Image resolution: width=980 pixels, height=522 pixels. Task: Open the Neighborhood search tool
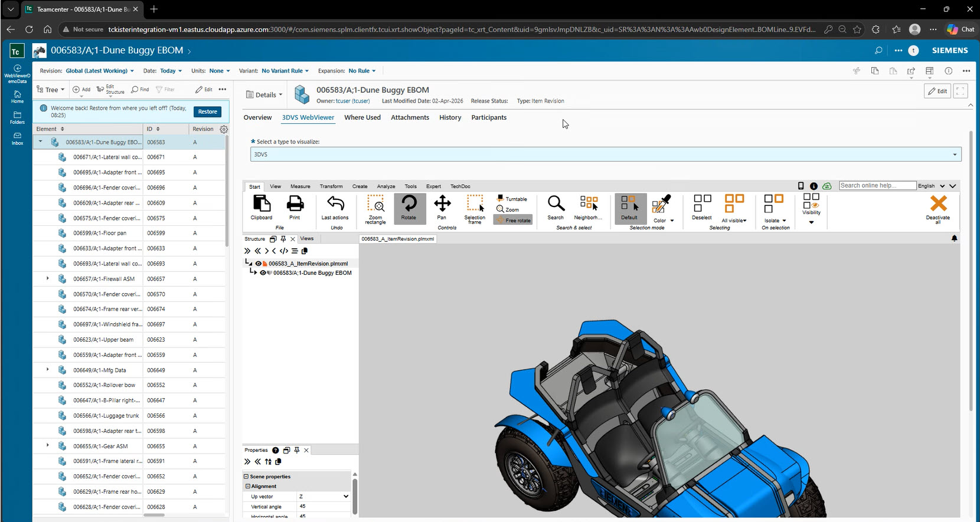pos(588,208)
